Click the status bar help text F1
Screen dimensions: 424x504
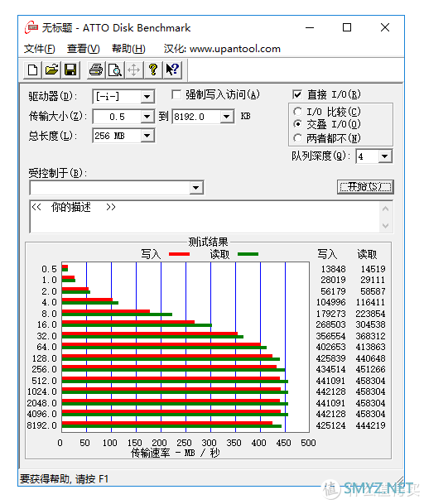(x=64, y=479)
